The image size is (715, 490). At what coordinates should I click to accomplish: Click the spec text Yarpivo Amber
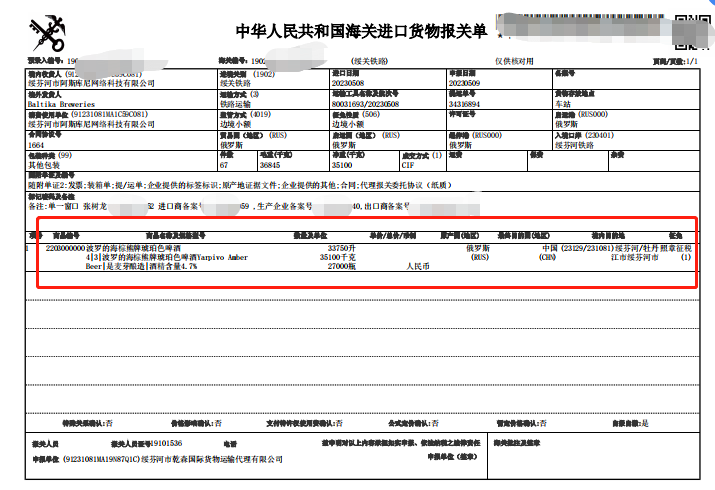pyautogui.click(x=222, y=258)
